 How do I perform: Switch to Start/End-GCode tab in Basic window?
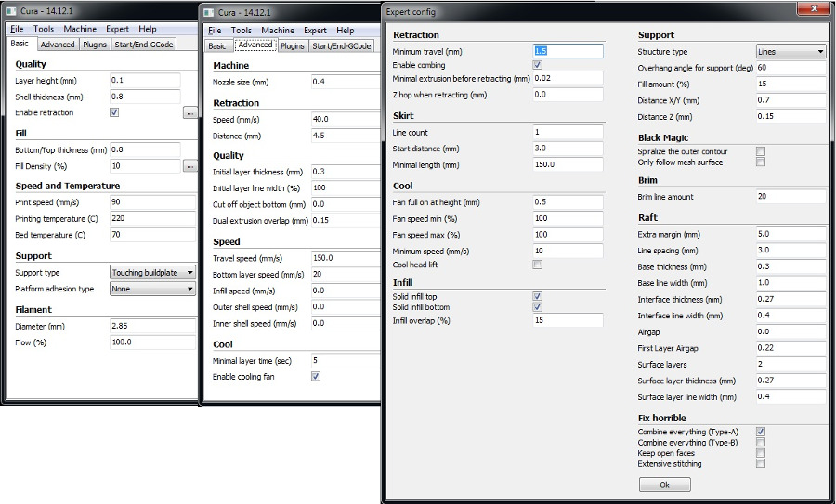(x=143, y=45)
